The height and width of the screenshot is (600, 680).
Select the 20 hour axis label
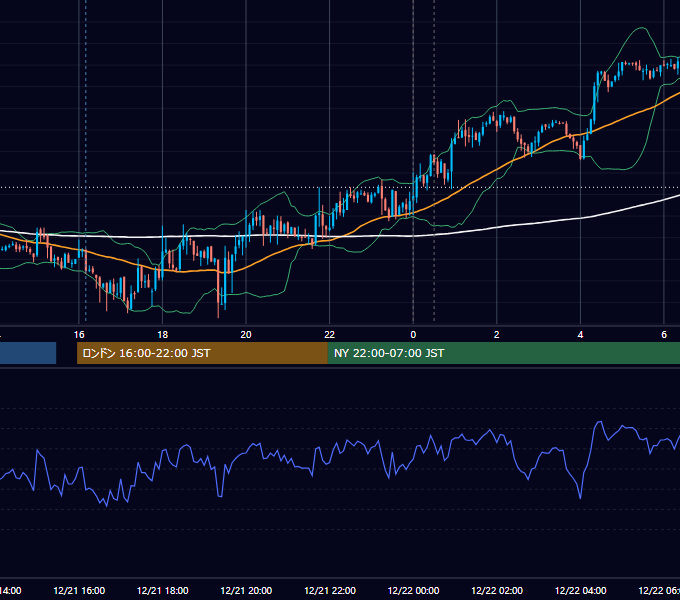(246, 335)
